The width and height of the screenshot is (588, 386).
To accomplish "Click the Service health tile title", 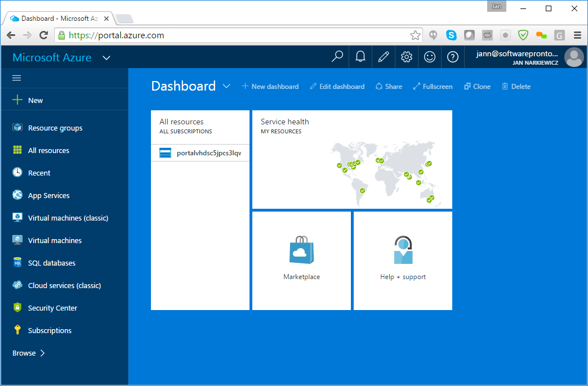I will [x=284, y=122].
